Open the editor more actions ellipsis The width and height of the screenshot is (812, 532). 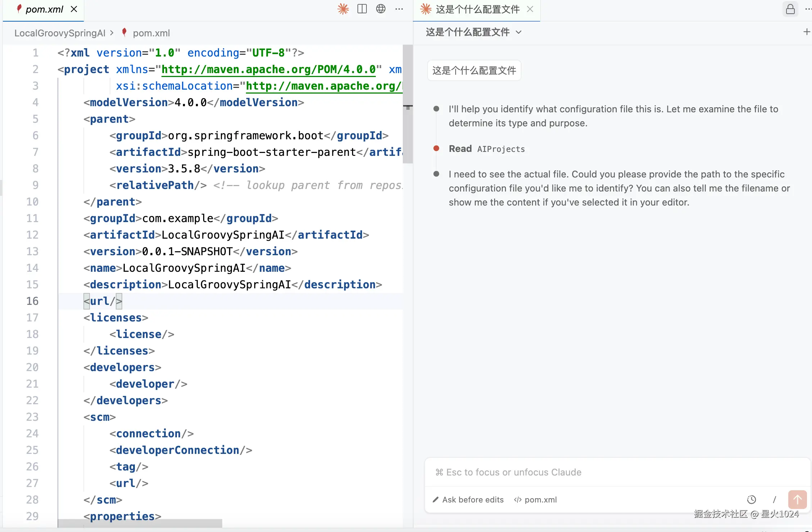click(x=399, y=9)
